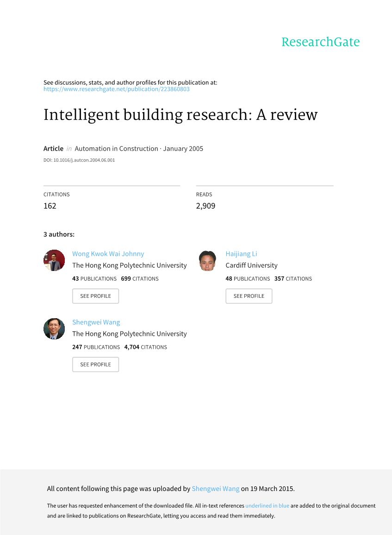
Task: Click the DOI text below the journal
Action: tap(79, 160)
